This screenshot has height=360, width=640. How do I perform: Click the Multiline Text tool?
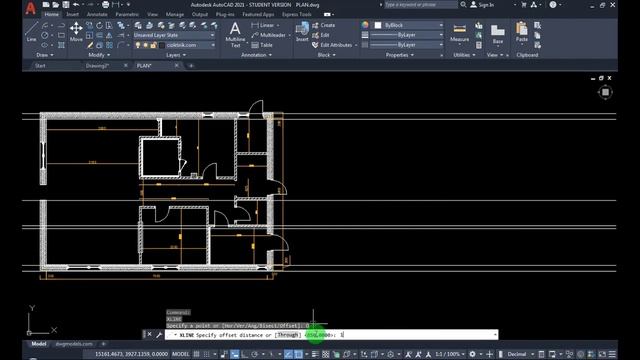[x=235, y=35]
